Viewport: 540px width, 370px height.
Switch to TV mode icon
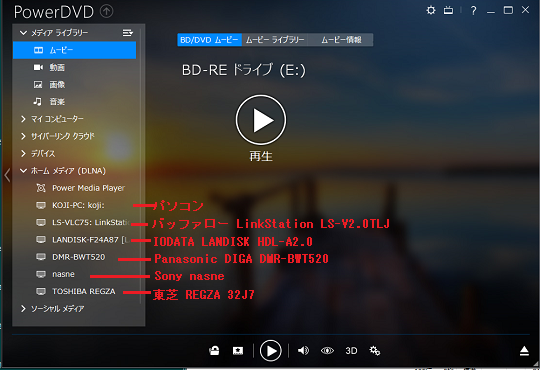tap(448, 10)
